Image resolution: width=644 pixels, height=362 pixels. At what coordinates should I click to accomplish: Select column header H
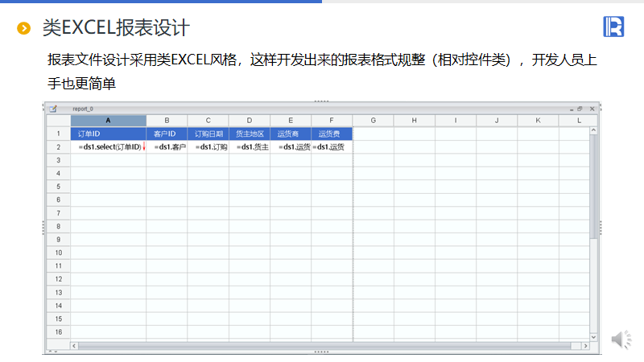[x=414, y=121]
